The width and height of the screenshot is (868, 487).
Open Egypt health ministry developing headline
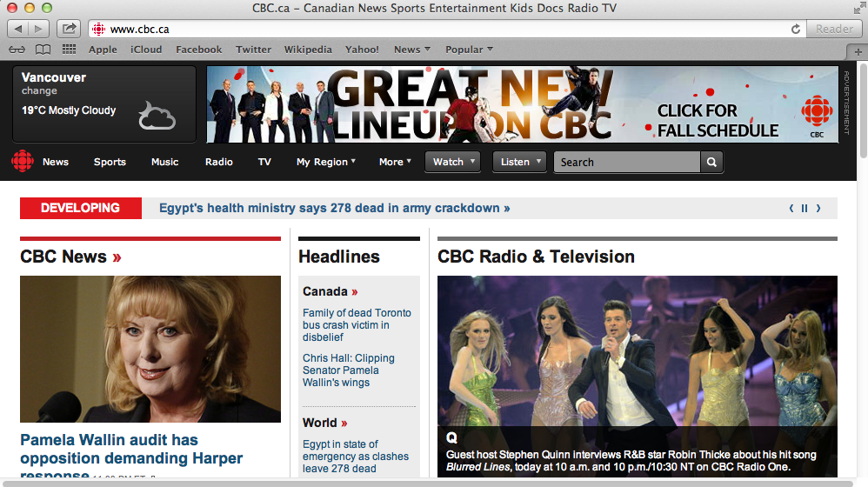point(334,208)
